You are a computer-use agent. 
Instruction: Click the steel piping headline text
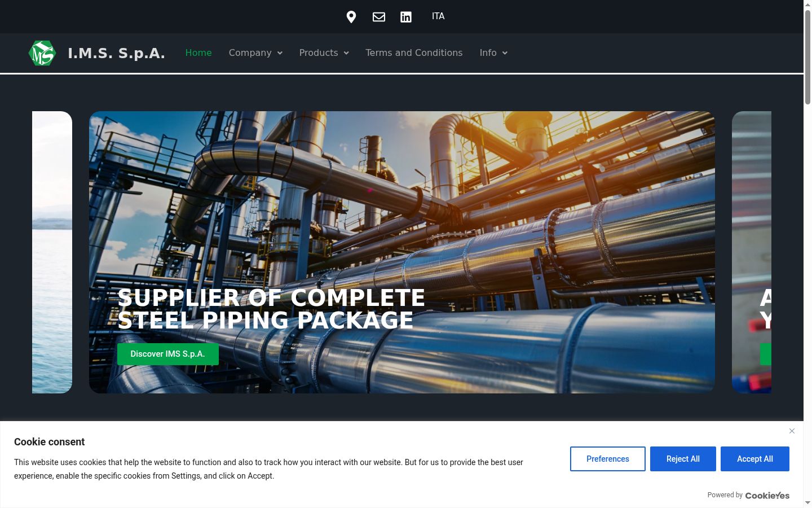pos(271,309)
